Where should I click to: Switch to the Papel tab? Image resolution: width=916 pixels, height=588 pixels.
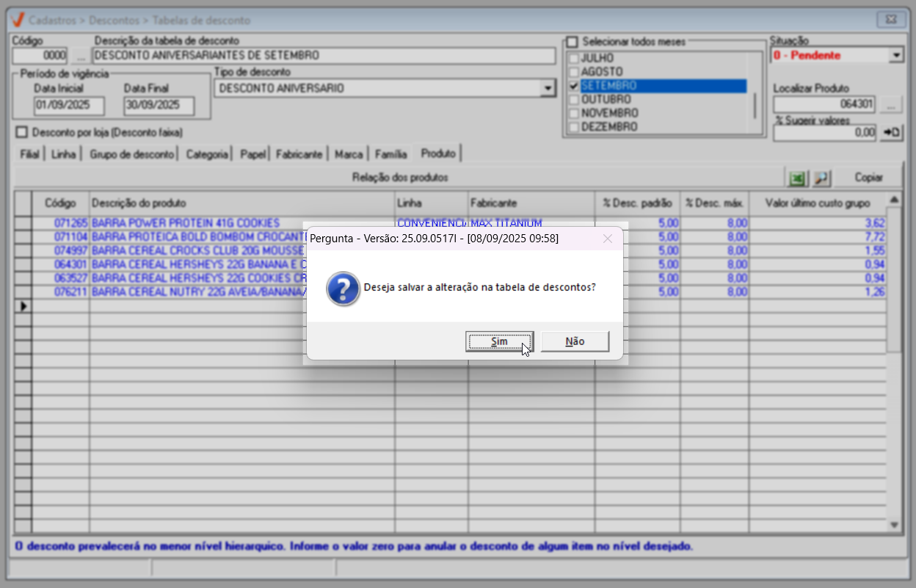tap(252, 155)
